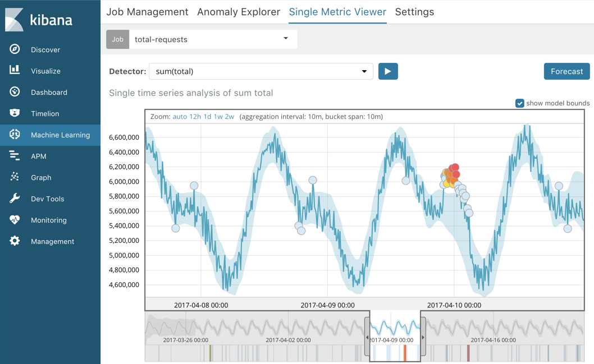Screen dimensions: 594x364
Task: Open the Settings tab
Action: [414, 12]
